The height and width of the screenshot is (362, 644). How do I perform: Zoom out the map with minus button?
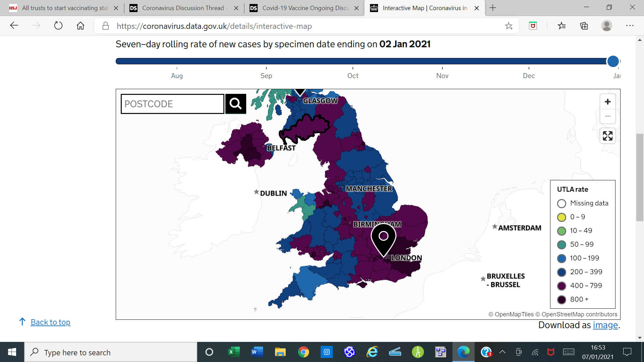pos(607,117)
